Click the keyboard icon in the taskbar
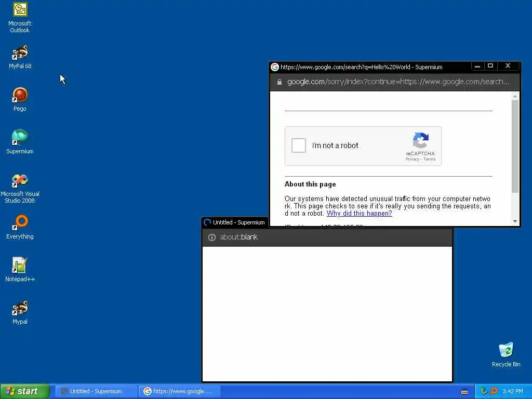Viewport: 532px width, 399px height. pyautogui.click(x=464, y=392)
